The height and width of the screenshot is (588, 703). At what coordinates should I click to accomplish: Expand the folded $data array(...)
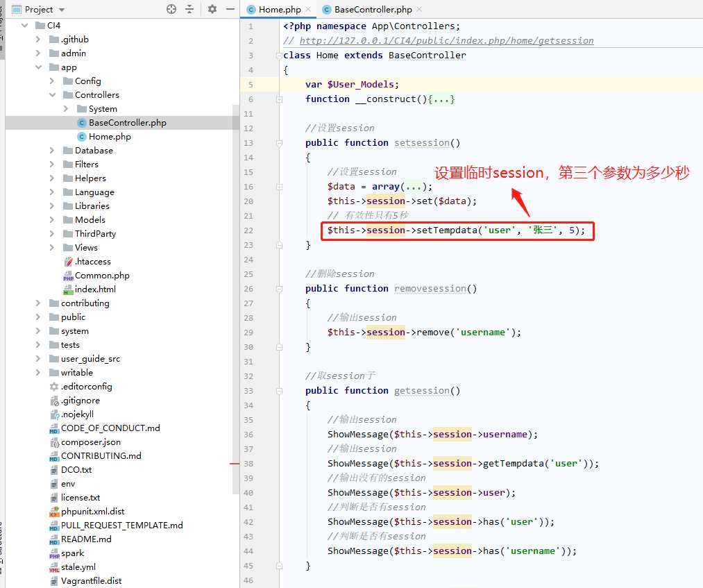point(414,187)
